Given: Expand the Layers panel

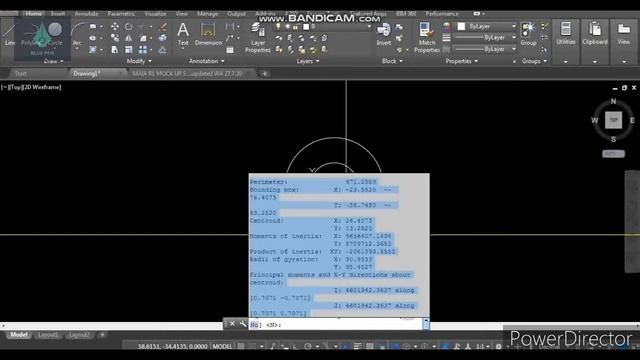Looking at the screenshot, I should [x=308, y=61].
